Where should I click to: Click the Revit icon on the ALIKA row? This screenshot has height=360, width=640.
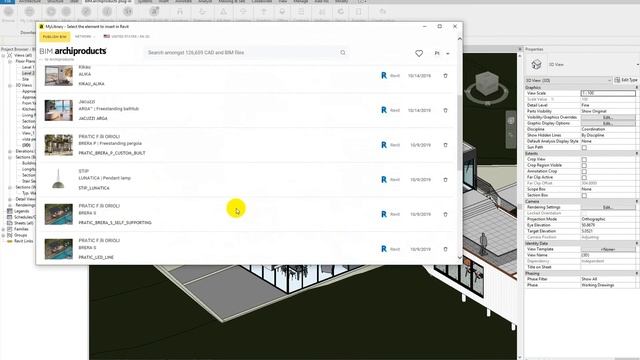coord(384,76)
